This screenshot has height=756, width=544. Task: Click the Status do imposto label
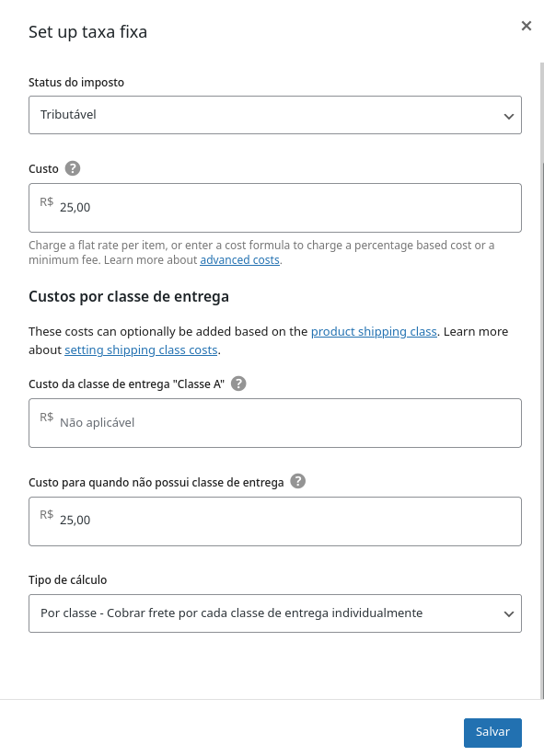76,83
